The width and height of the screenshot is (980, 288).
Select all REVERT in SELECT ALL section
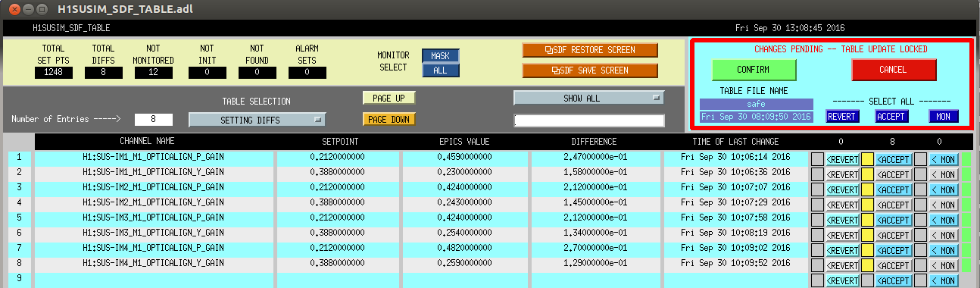coord(843,117)
